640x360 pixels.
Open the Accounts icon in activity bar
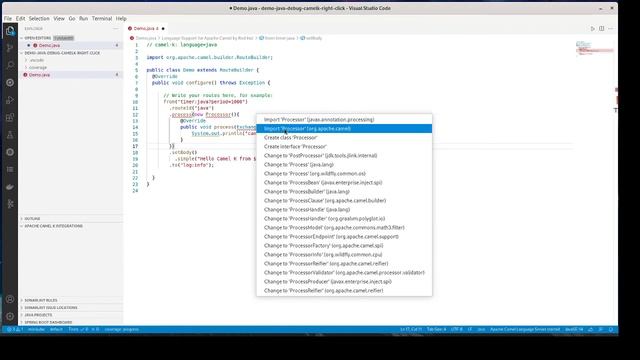[x=10, y=299]
